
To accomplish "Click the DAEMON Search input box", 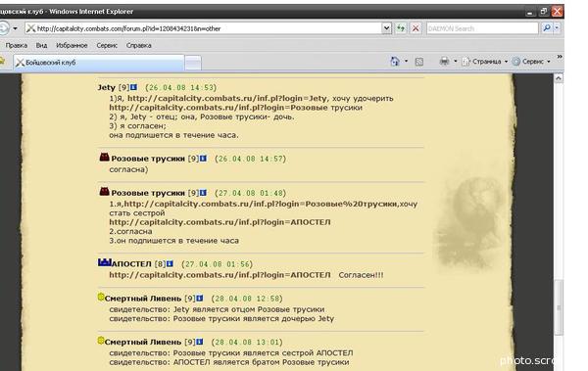I will coord(482,28).
